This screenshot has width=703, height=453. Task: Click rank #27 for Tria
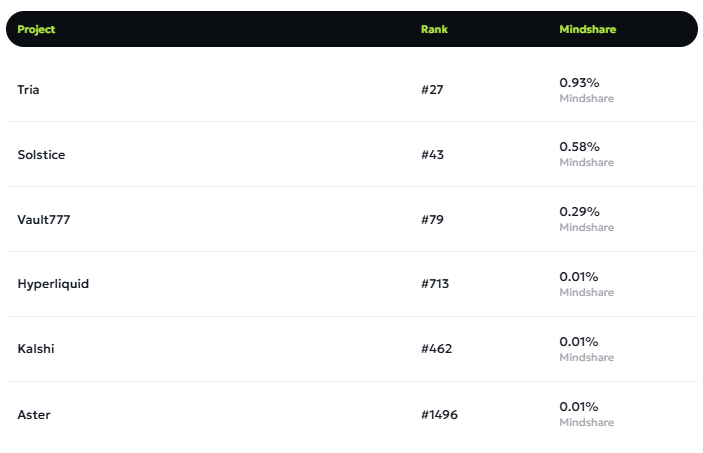432,90
